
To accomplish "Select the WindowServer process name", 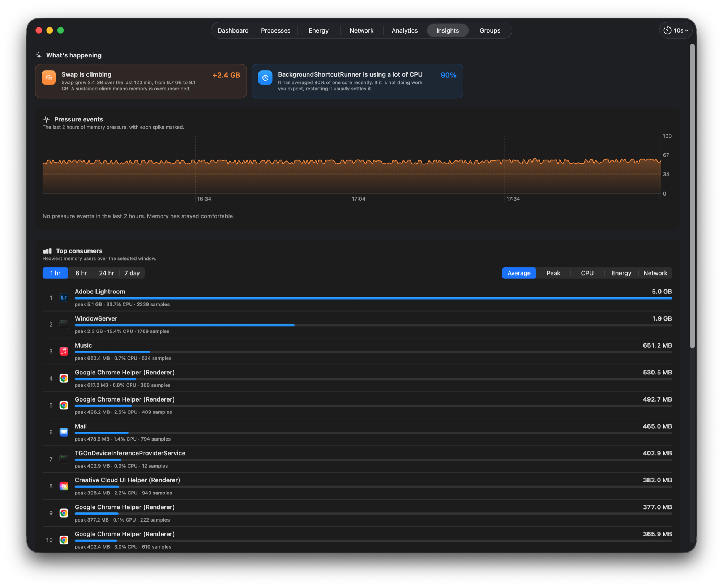I will tap(96, 318).
